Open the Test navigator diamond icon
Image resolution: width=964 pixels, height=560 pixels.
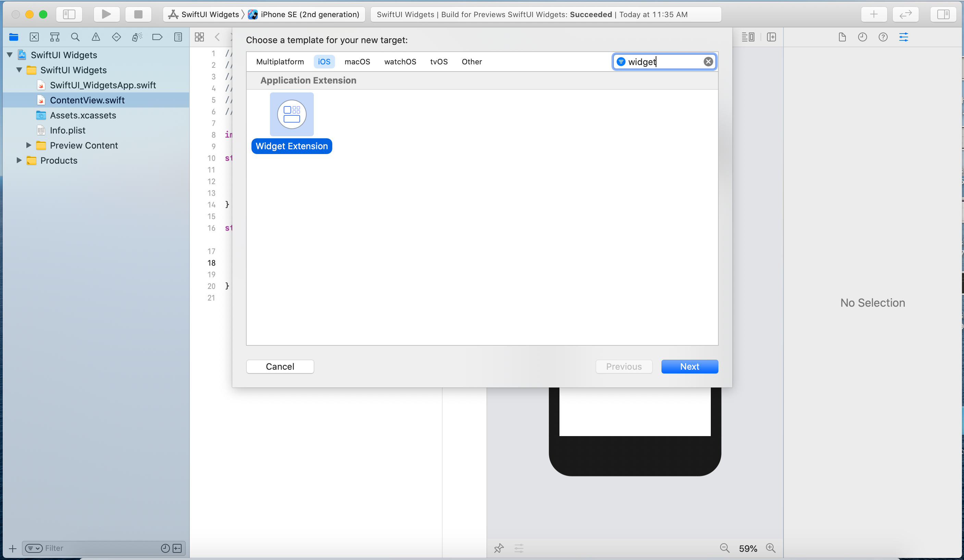(116, 37)
